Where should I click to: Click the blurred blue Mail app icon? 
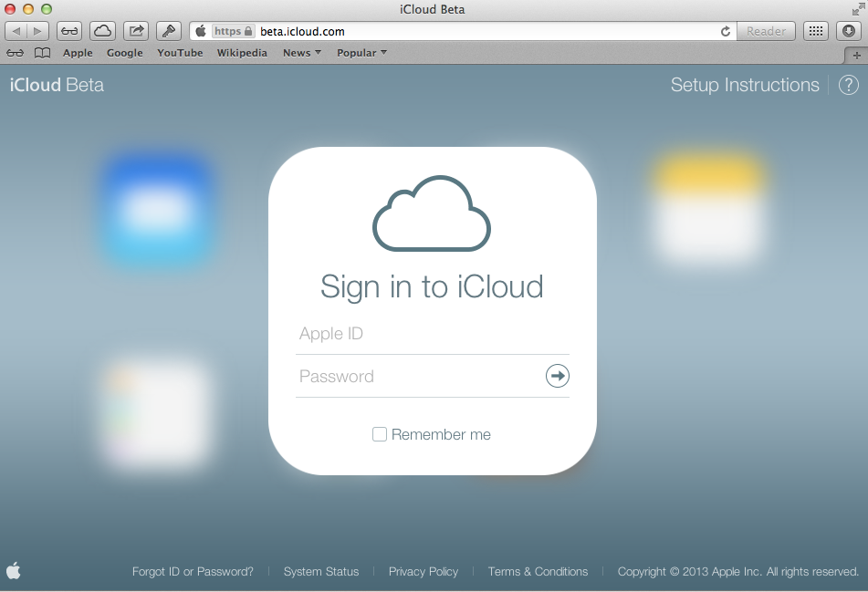tap(158, 210)
